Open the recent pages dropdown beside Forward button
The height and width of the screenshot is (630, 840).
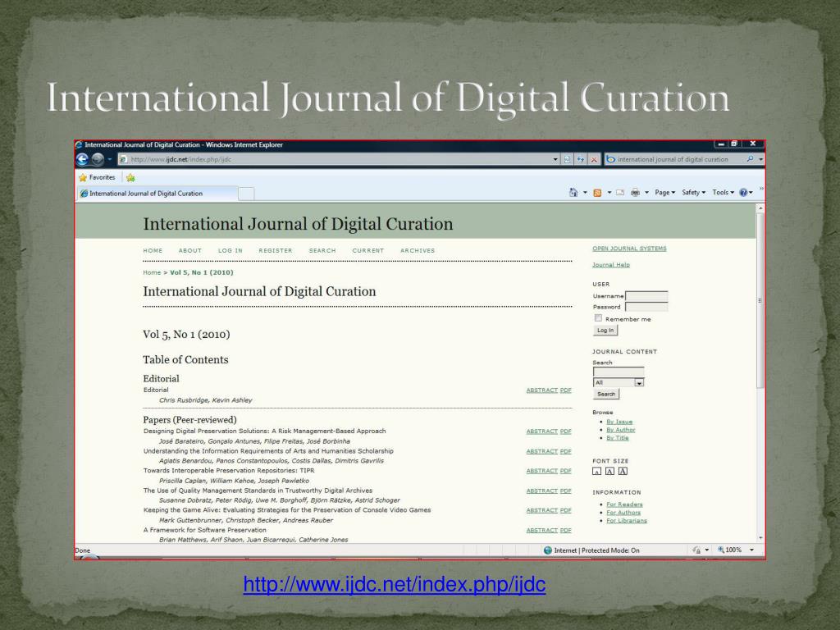pyautogui.click(x=109, y=159)
